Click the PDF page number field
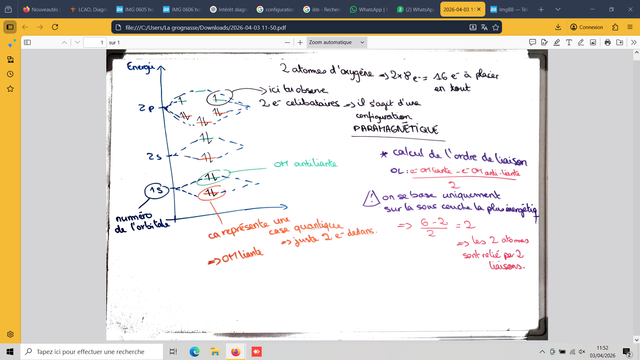The width and height of the screenshot is (640, 360). click(95, 42)
